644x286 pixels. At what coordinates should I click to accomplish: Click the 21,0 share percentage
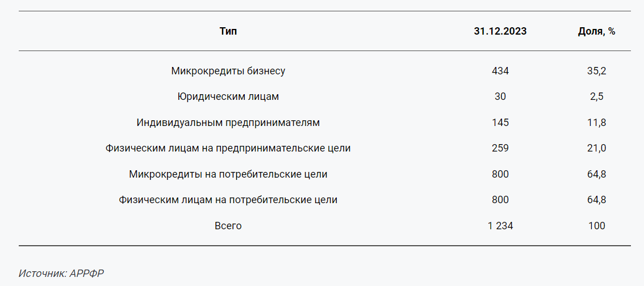(x=596, y=149)
